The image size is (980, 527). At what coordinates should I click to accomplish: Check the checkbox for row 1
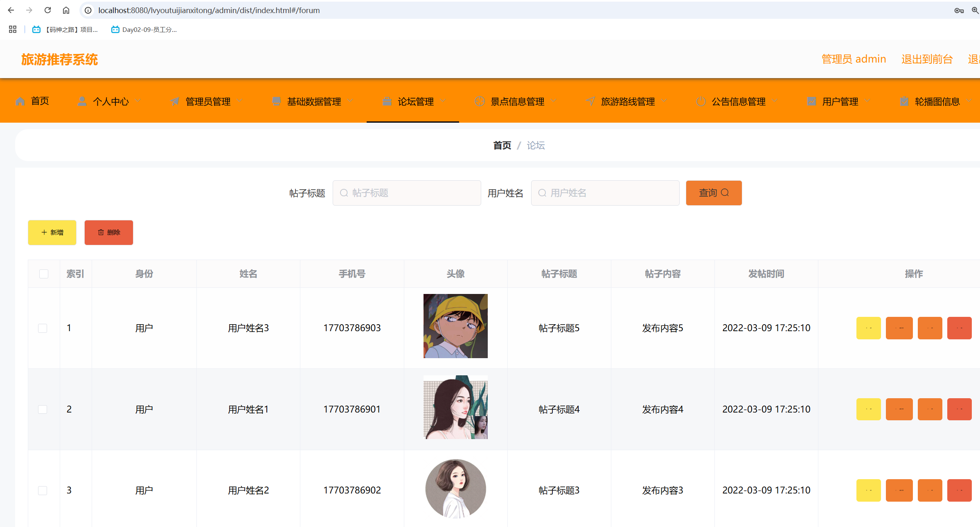[43, 328]
